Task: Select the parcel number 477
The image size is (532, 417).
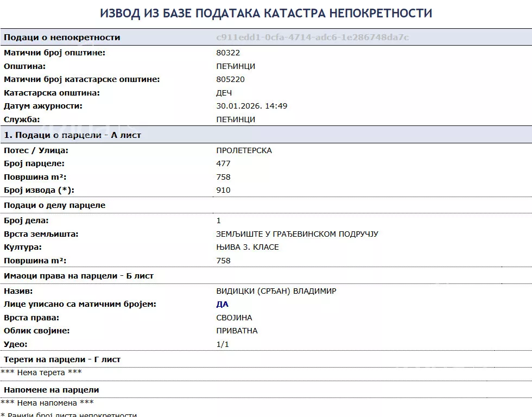Action: (x=220, y=163)
